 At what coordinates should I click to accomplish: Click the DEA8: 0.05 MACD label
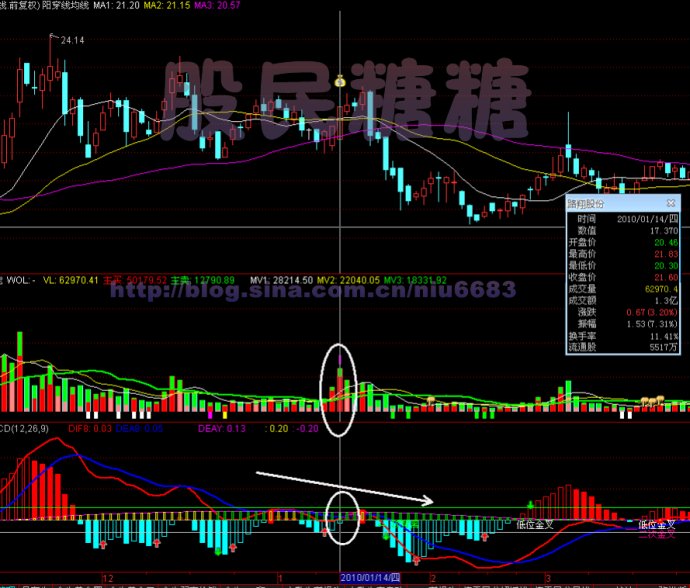point(139,428)
